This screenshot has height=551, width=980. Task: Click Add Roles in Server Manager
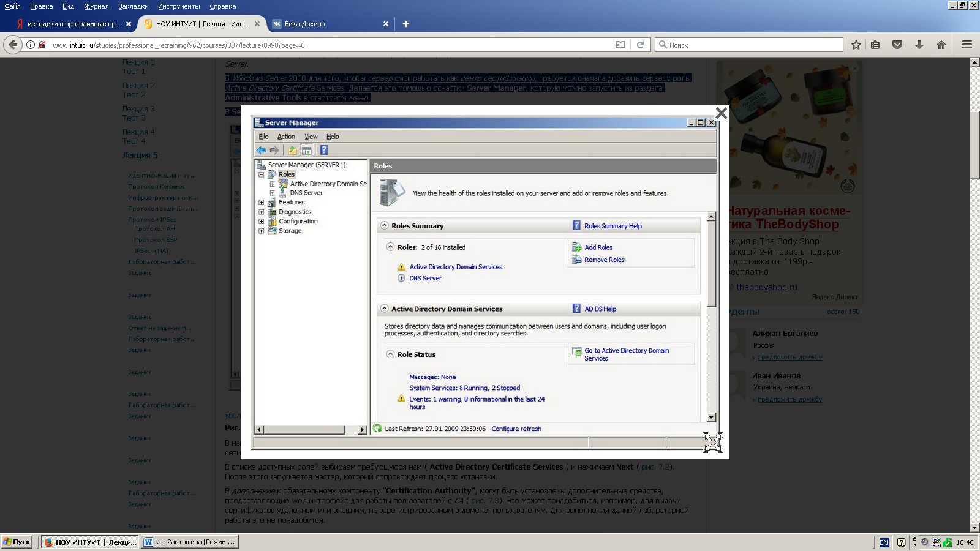tap(598, 247)
